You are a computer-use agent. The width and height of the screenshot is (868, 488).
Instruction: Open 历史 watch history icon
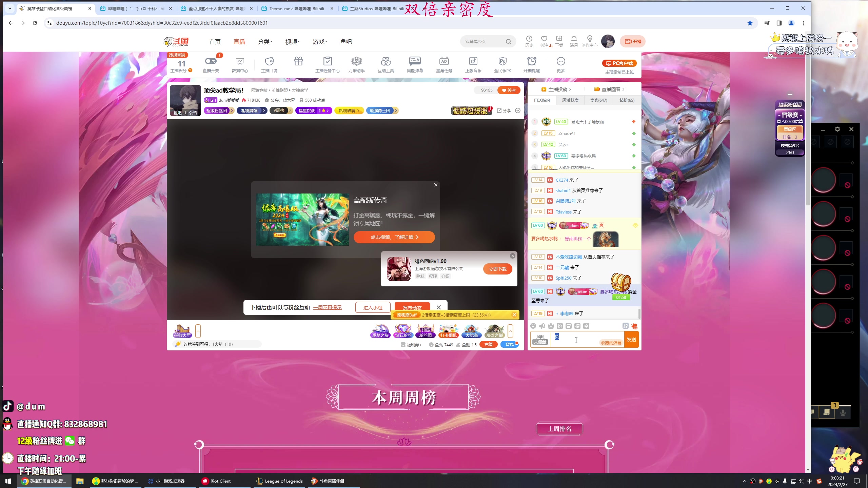click(529, 41)
